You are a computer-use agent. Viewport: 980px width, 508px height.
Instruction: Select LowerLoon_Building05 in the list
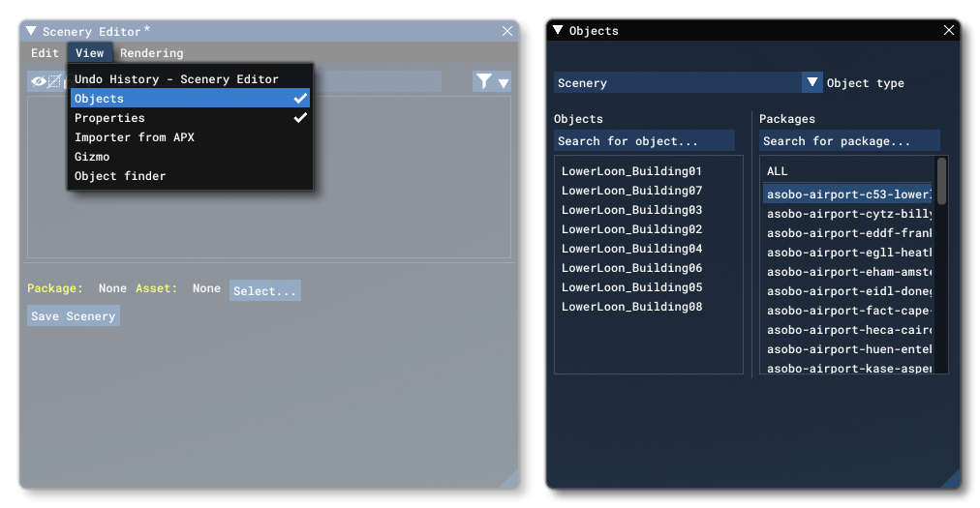[631, 286]
